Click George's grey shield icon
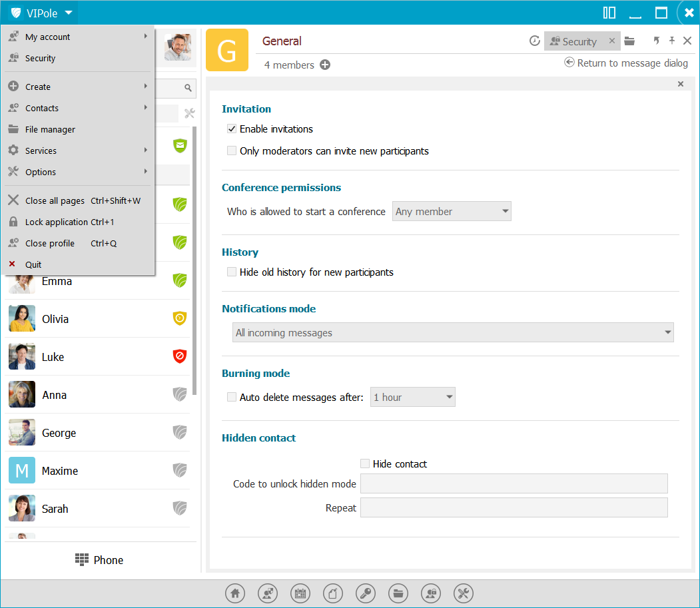Viewport: 700px width, 608px height. click(x=179, y=432)
